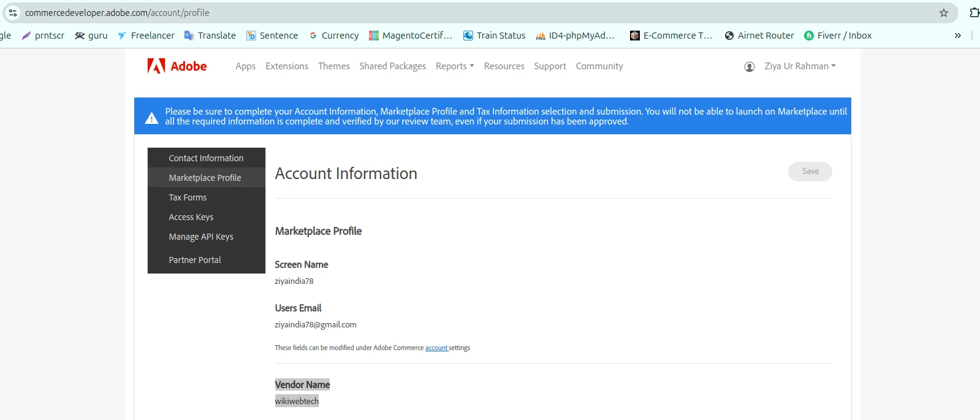The height and width of the screenshot is (420, 980).
Task: Open the Resources navigation link
Action: coord(504,66)
